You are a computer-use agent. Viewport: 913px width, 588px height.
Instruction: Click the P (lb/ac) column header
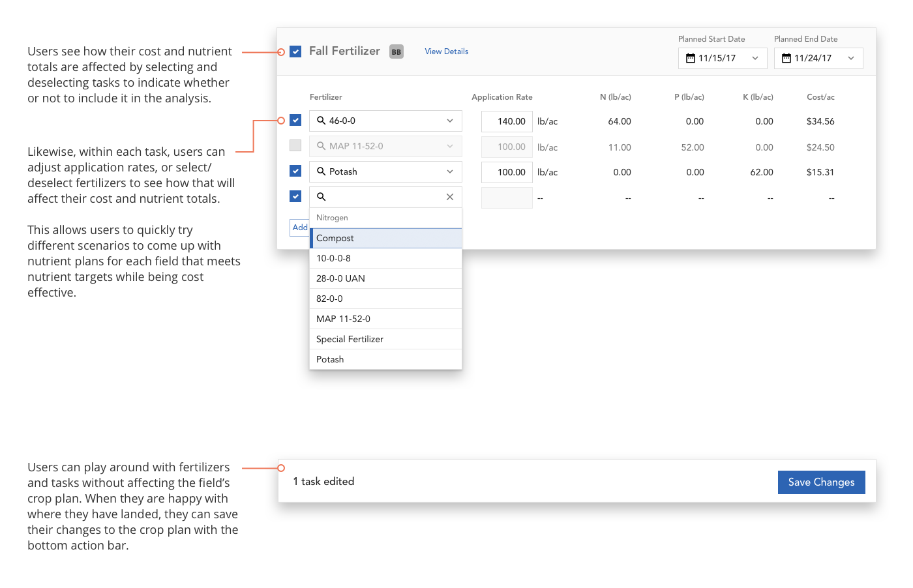[x=689, y=97]
